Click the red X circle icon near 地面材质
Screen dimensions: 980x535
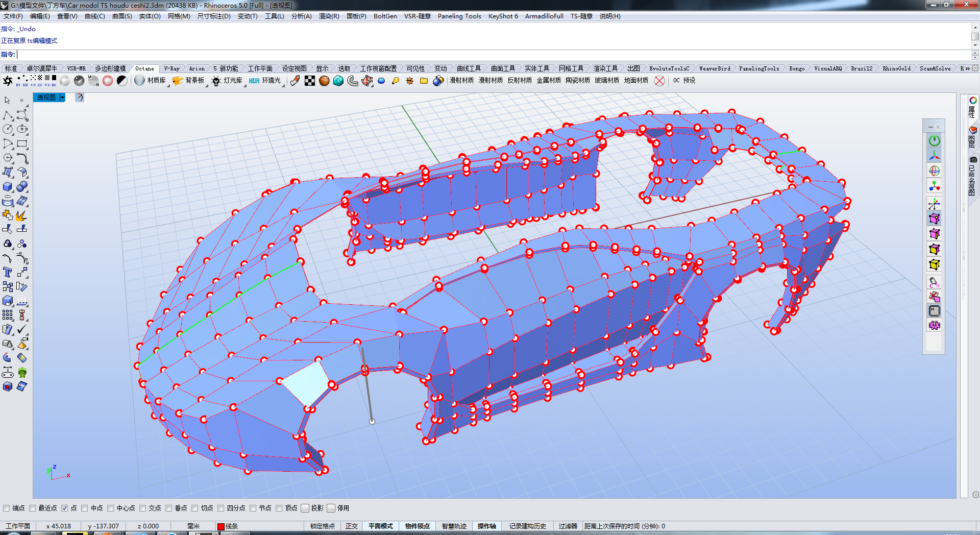coord(659,81)
